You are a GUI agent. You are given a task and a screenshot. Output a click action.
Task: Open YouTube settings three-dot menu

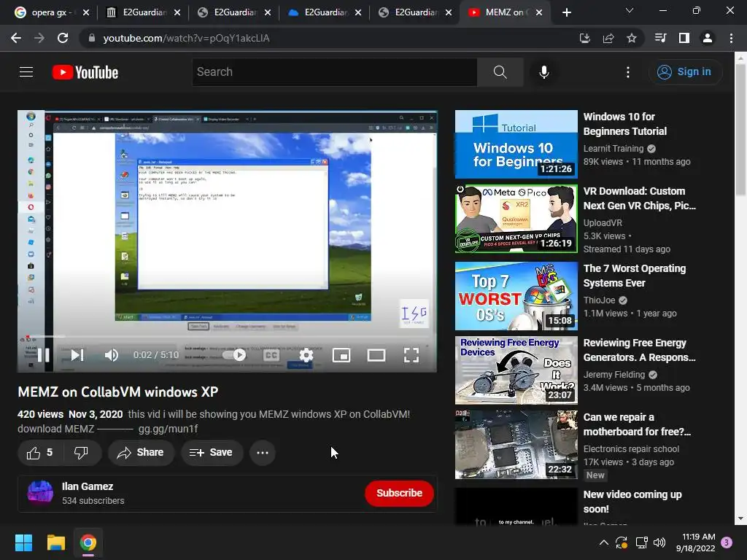click(x=628, y=72)
